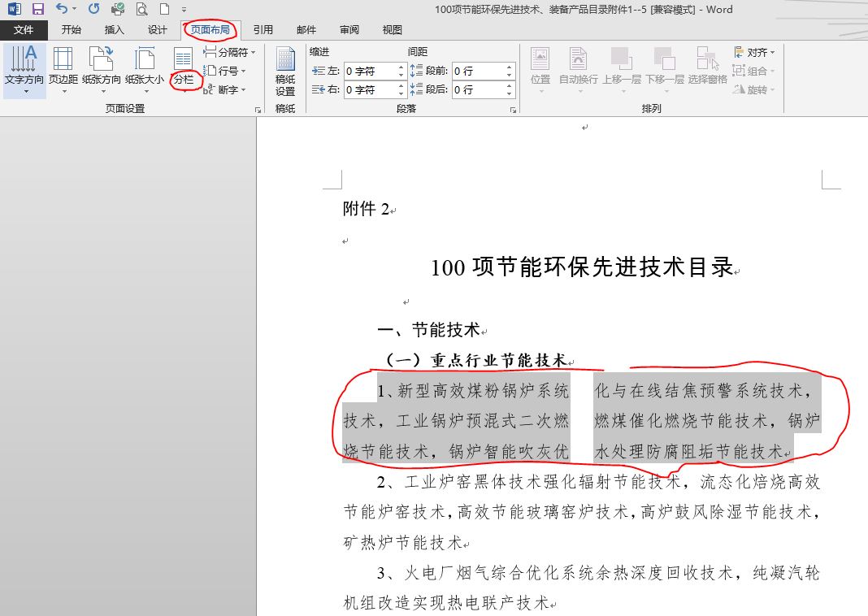Open the undo history dropdown arrow
This screenshot has height=616, width=868.
click(75, 10)
